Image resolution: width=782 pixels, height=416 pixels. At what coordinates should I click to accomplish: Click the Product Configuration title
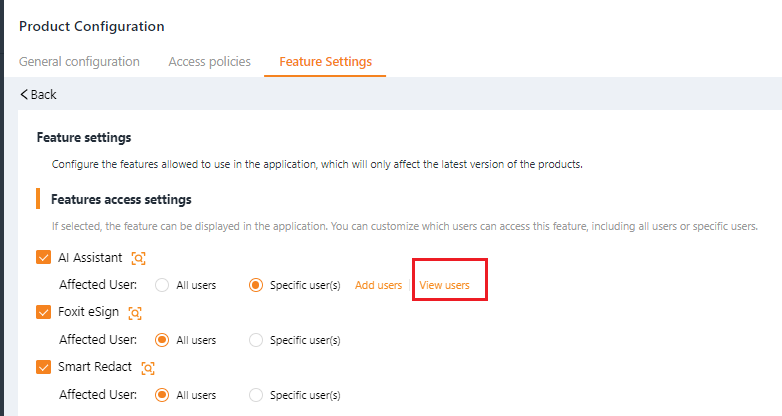tap(91, 26)
